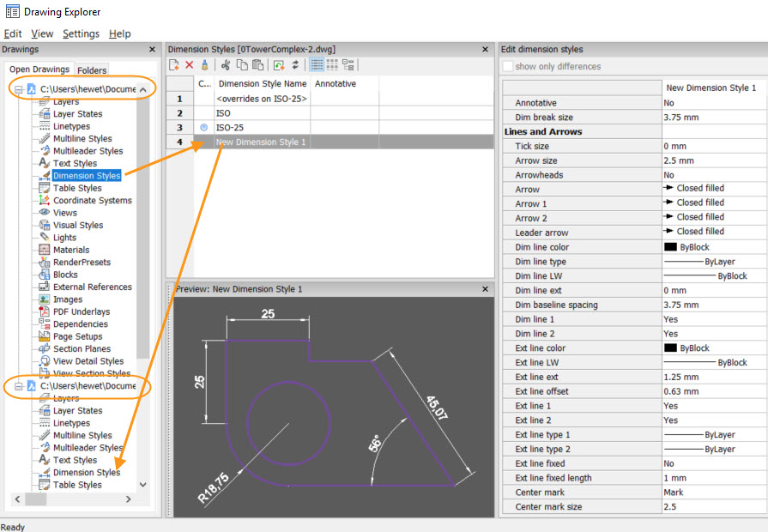Image resolution: width=768 pixels, height=532 pixels.
Task: Switch to Folders tab
Action: pyautogui.click(x=92, y=70)
